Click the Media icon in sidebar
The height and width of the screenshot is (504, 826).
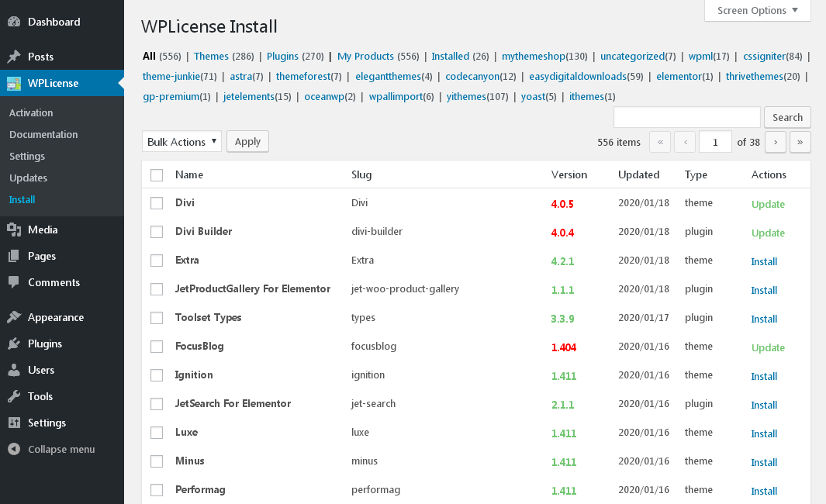[x=14, y=230]
